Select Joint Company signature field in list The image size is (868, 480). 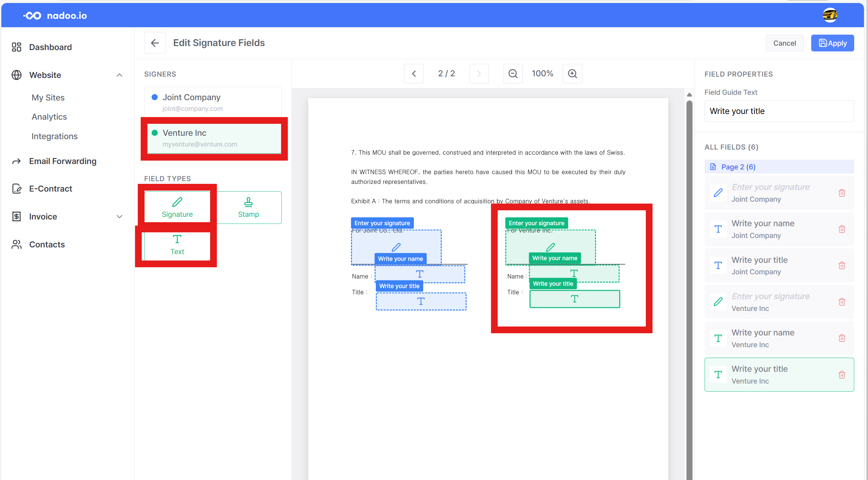click(x=779, y=193)
